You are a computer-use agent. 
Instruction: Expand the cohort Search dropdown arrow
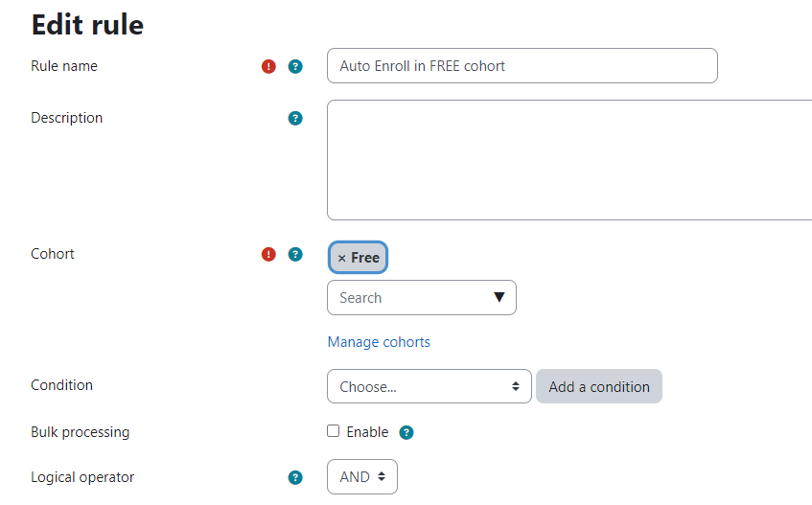point(499,297)
